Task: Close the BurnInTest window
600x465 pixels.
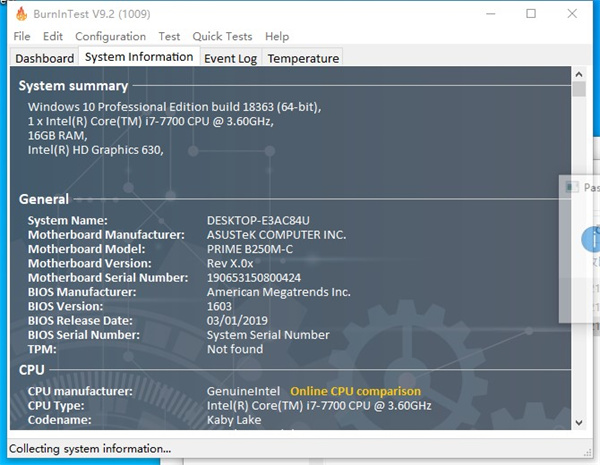Action: tap(576, 14)
